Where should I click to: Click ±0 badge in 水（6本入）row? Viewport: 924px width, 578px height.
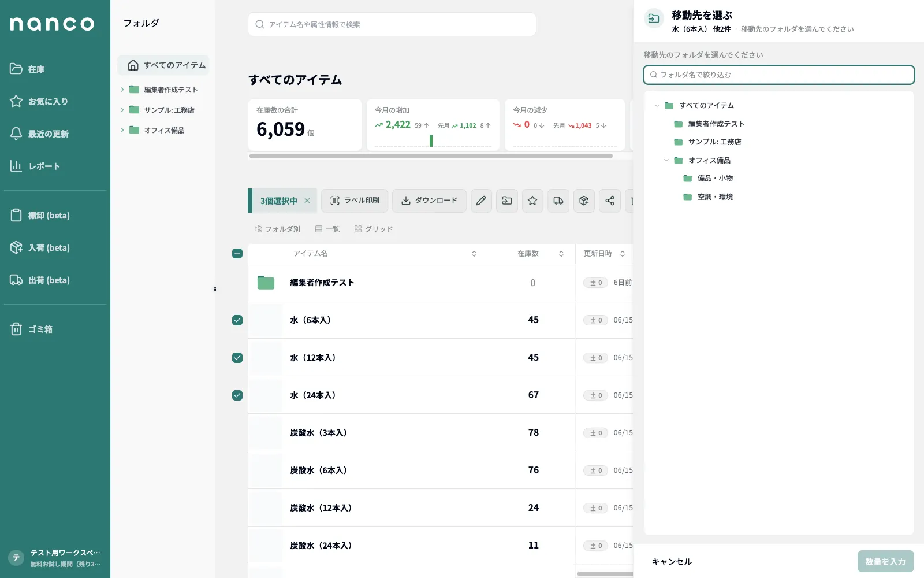595,320
